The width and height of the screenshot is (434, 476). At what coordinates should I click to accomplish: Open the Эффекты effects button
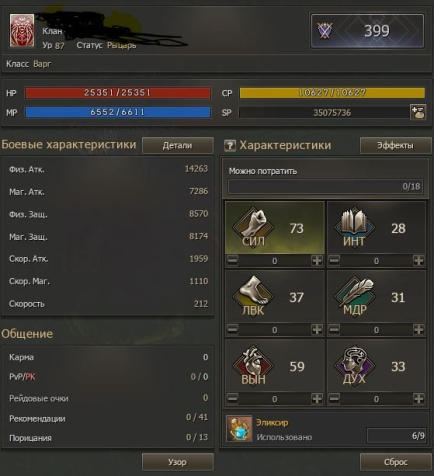[395, 145]
